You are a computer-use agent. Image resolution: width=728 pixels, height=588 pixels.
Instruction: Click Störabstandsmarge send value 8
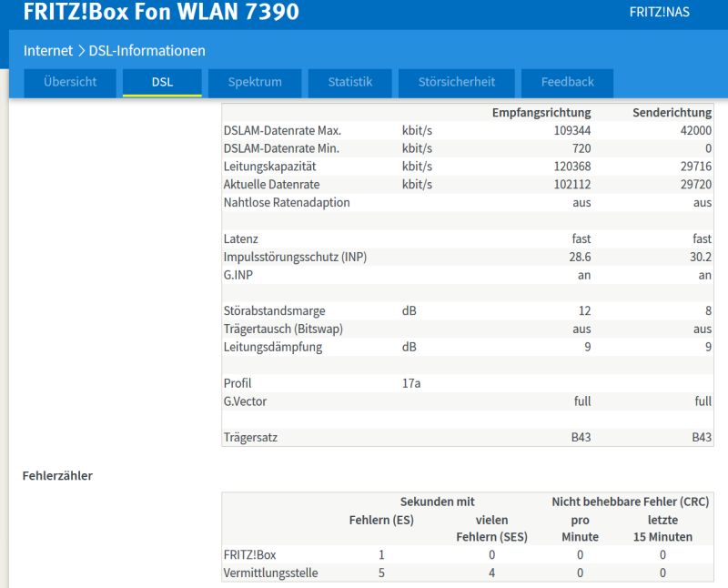tap(708, 310)
